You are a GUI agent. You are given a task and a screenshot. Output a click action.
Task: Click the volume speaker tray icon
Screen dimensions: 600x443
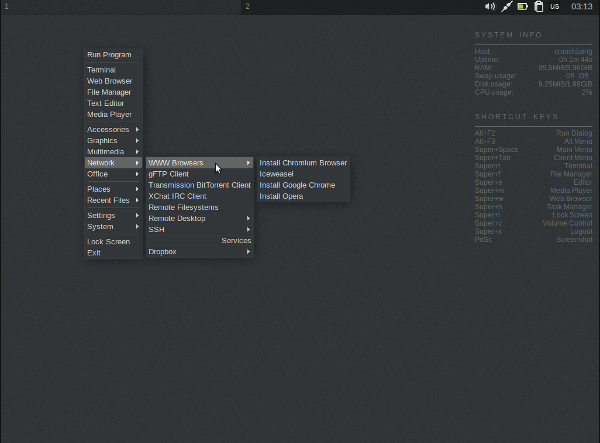point(490,7)
